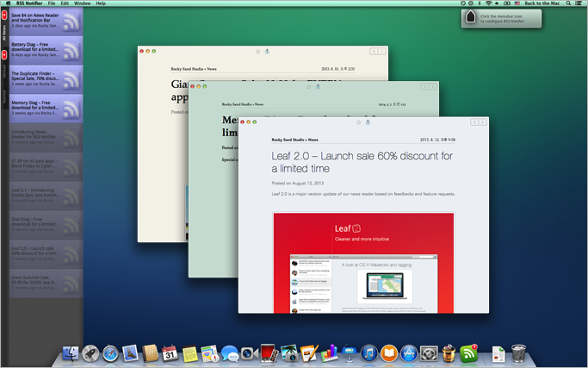
Task: Open the Apple menu
Action: [8, 3]
